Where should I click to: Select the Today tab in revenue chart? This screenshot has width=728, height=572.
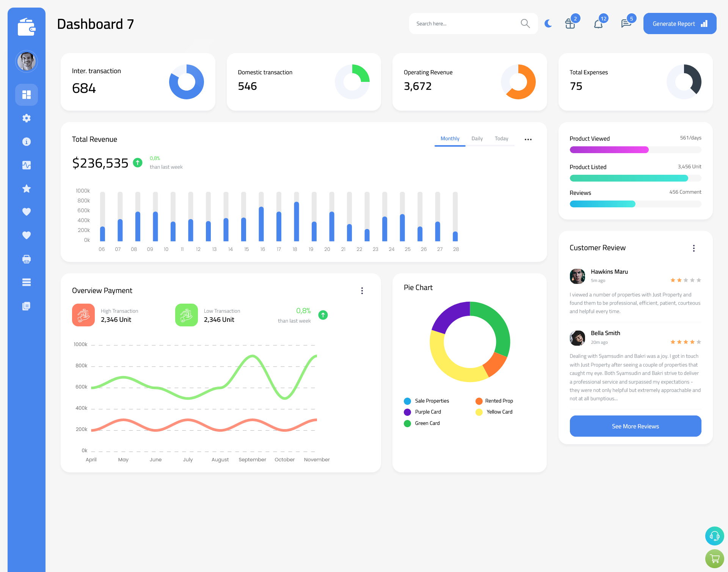501,139
